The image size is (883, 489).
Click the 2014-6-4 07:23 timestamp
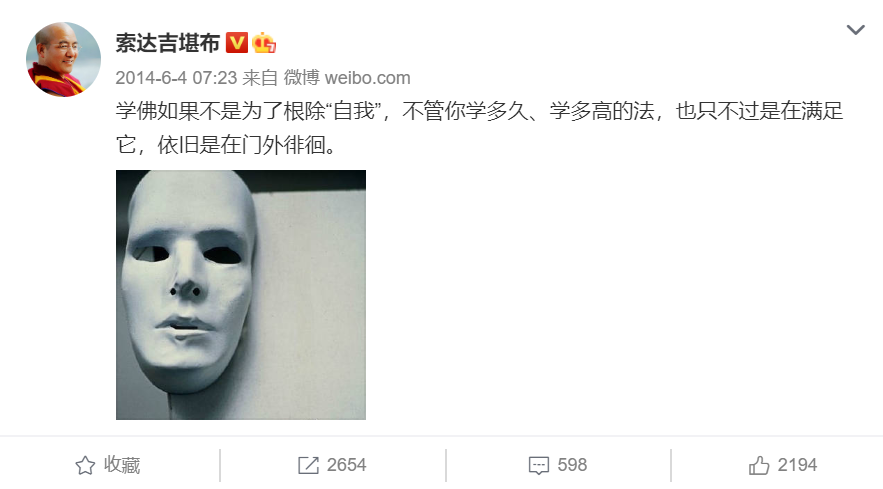(176, 78)
